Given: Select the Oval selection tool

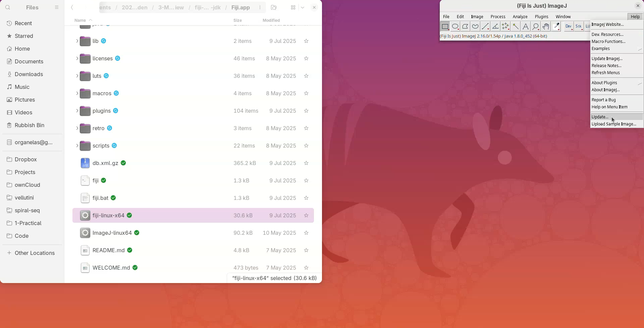Looking at the screenshot, I should coord(455,26).
